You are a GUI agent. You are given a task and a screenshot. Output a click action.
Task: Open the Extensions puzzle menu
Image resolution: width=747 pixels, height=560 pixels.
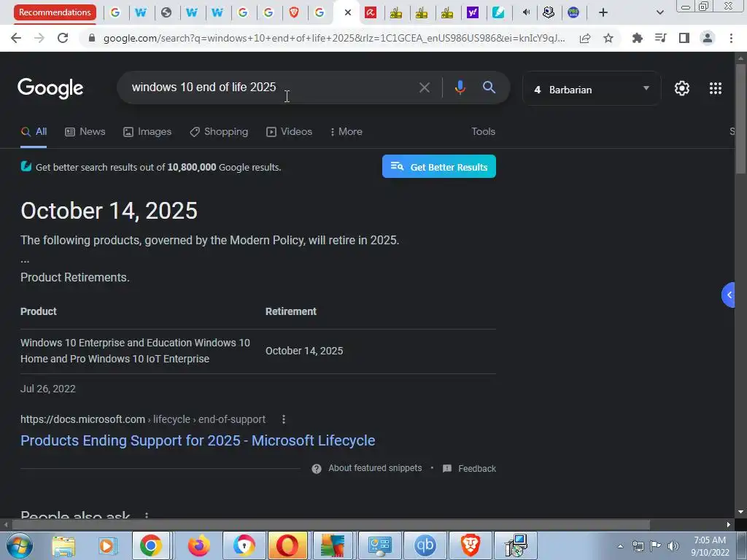pos(637,38)
